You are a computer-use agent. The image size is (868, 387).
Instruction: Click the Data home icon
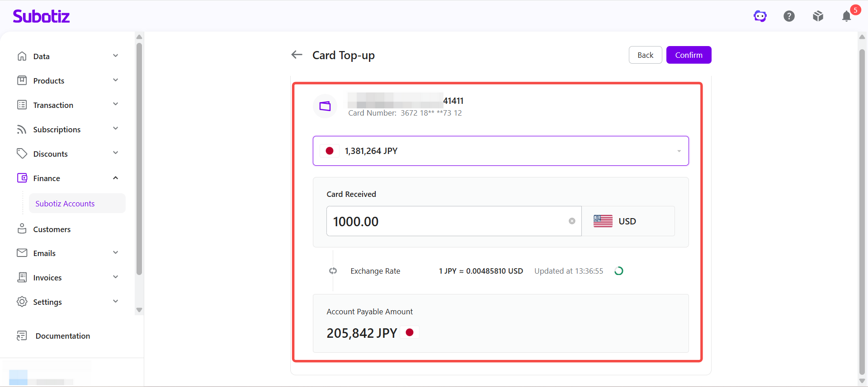click(22, 56)
